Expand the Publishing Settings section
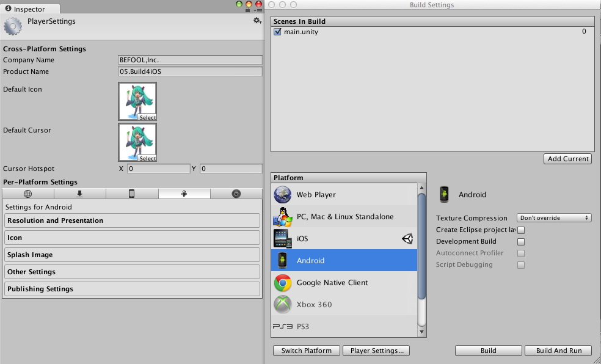601x364 pixels. [x=133, y=289]
